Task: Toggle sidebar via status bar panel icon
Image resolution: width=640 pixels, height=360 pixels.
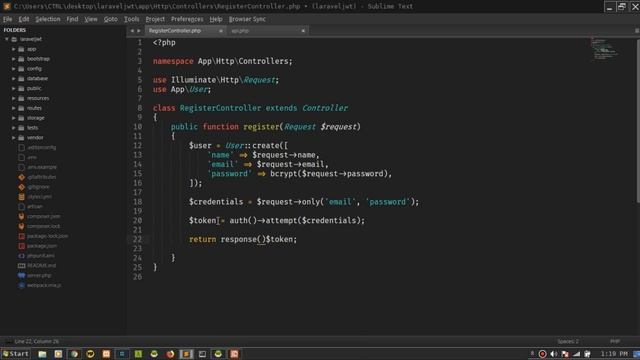Action: [8, 341]
